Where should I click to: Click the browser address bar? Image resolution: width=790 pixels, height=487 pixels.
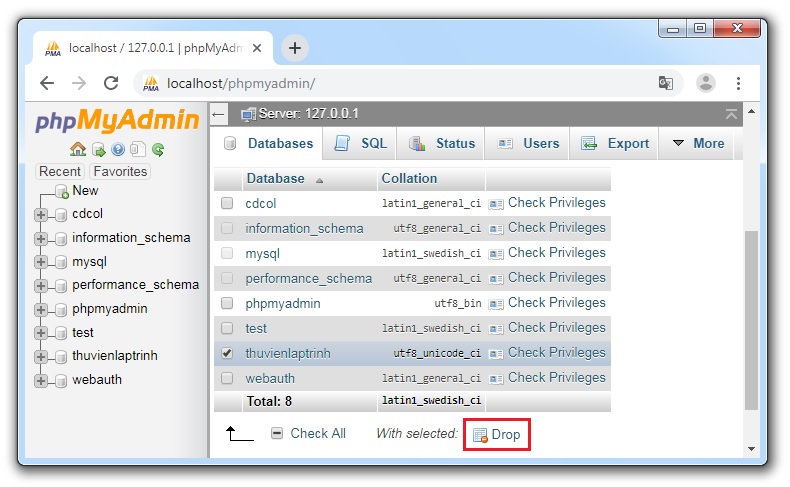(x=400, y=83)
